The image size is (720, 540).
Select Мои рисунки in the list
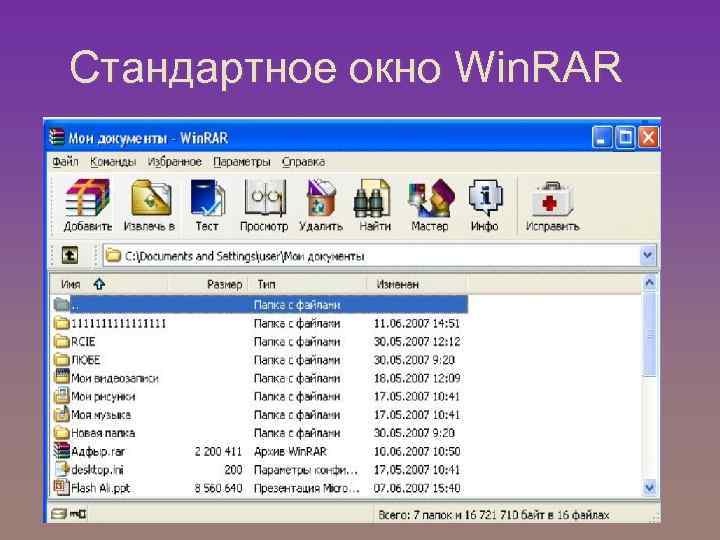103,396
